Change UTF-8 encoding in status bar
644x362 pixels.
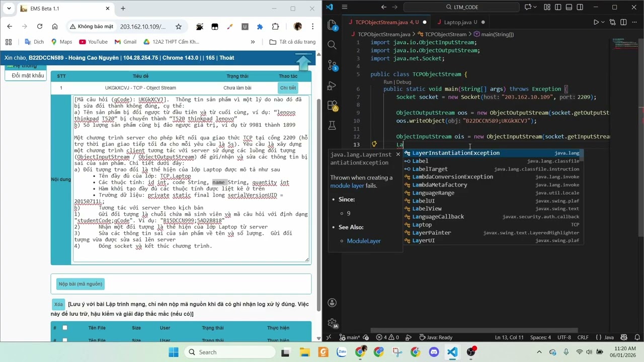pyautogui.click(x=564, y=337)
